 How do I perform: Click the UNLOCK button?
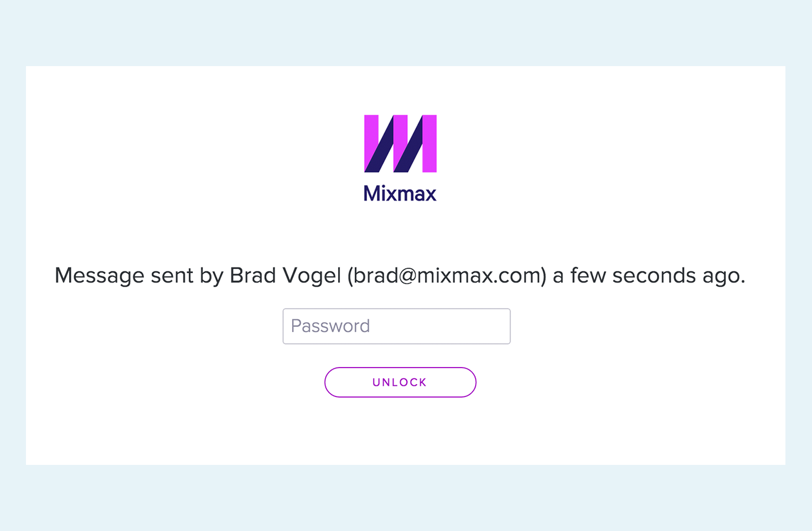pyautogui.click(x=400, y=382)
